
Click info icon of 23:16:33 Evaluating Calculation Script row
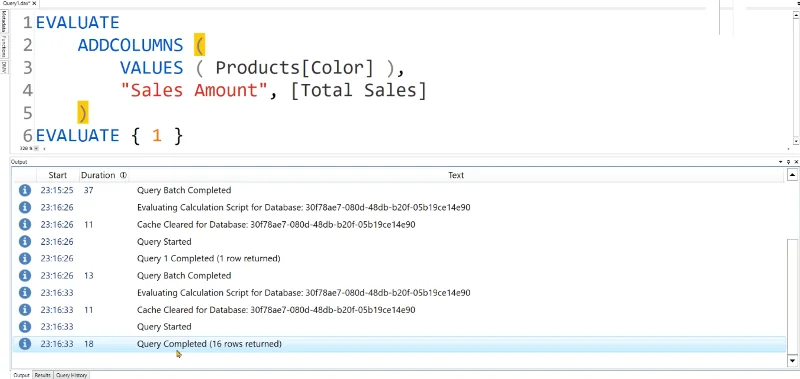coord(24,293)
